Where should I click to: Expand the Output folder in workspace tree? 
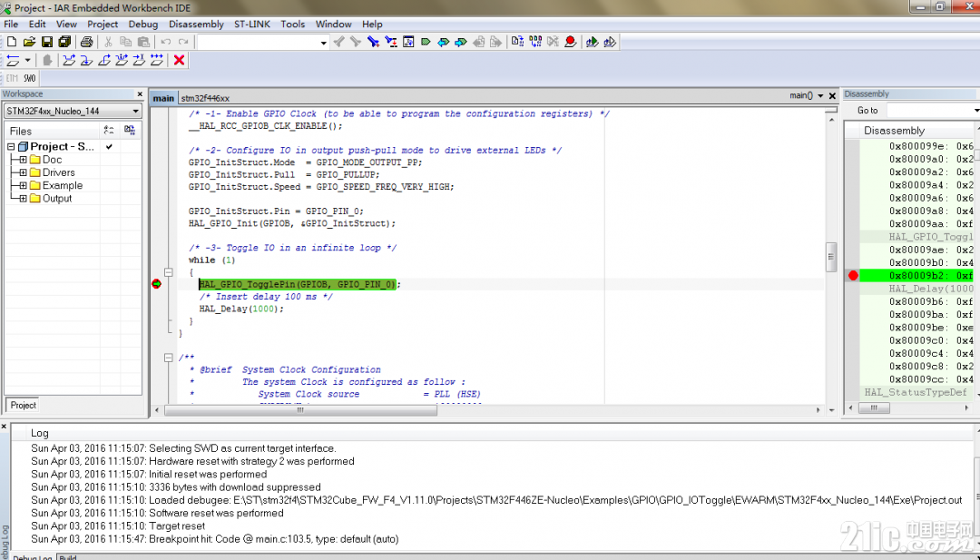23,199
